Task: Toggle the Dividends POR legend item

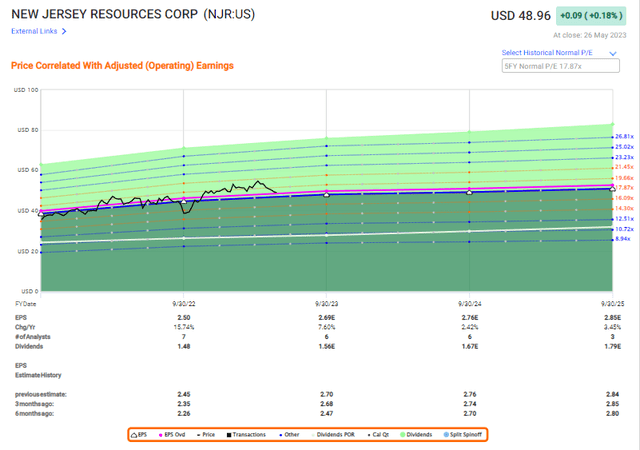Action: pos(333,435)
